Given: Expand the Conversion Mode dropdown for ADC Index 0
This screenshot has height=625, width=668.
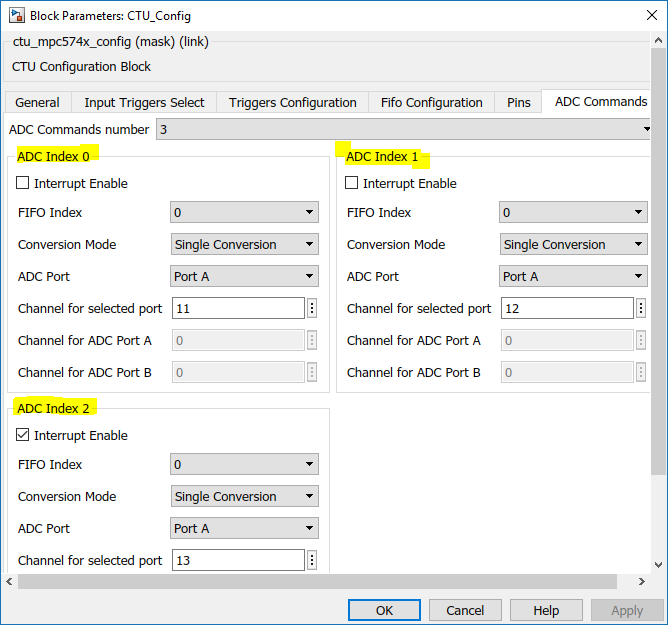Looking at the screenshot, I should point(245,244).
